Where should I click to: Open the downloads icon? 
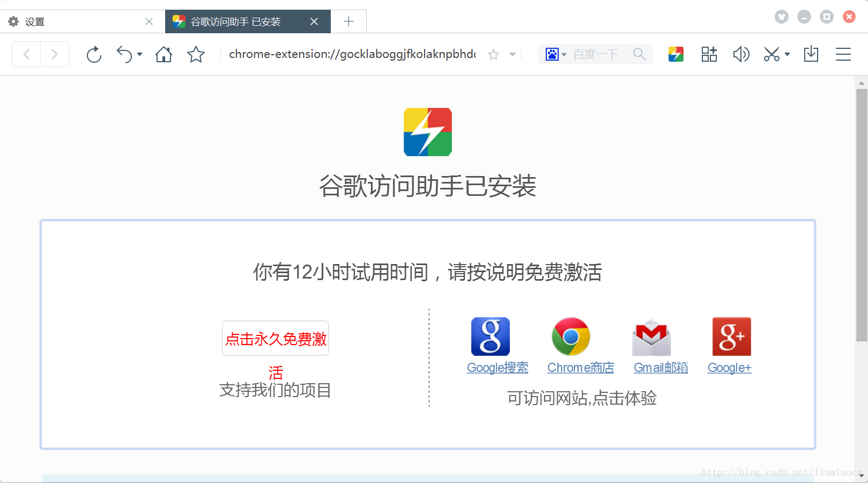pyautogui.click(x=811, y=54)
